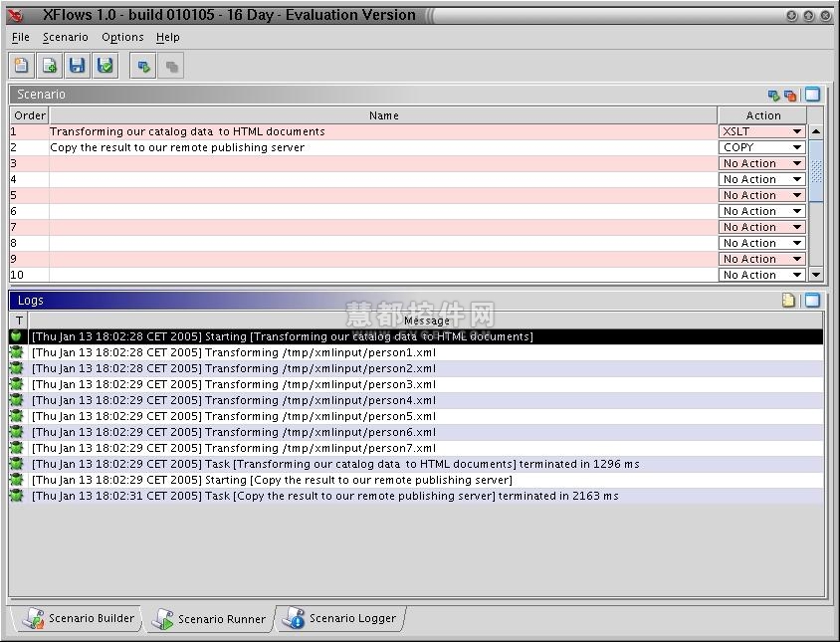Viewport: 840px width, 642px height.
Task: Open the No Action dropdown in row 4
Action: pyautogui.click(x=761, y=179)
